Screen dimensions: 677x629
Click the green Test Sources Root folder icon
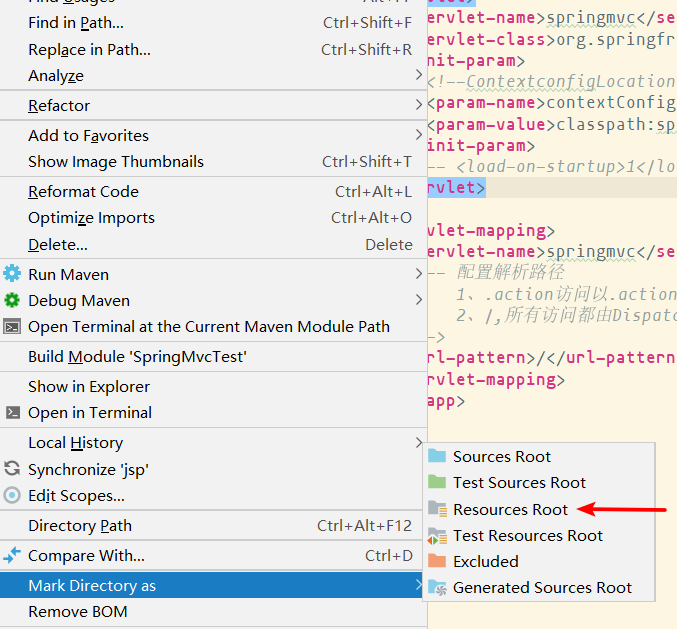pyautogui.click(x=437, y=482)
